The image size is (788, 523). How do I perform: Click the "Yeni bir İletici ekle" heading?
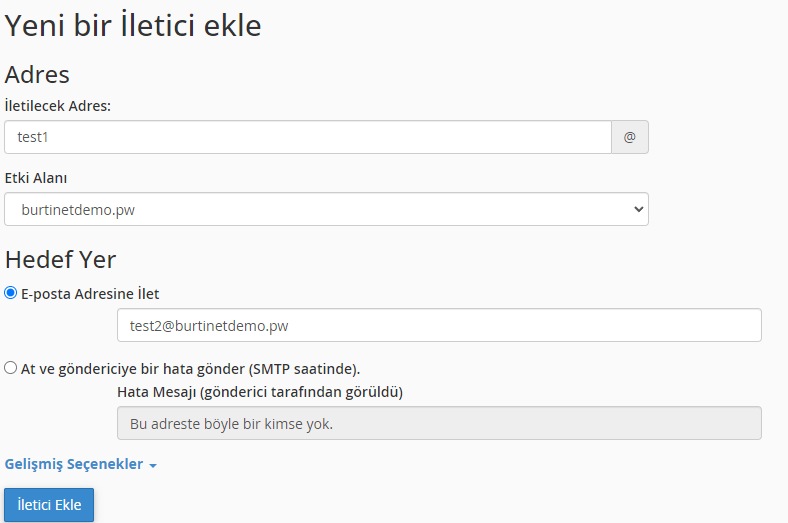pyautogui.click(x=133, y=25)
